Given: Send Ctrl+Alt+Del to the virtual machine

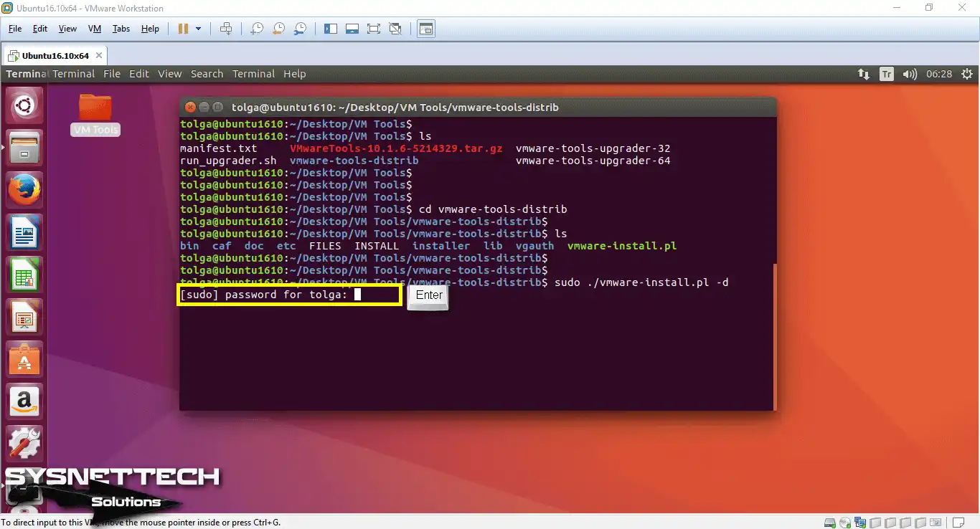Looking at the screenshot, I should click(x=226, y=28).
